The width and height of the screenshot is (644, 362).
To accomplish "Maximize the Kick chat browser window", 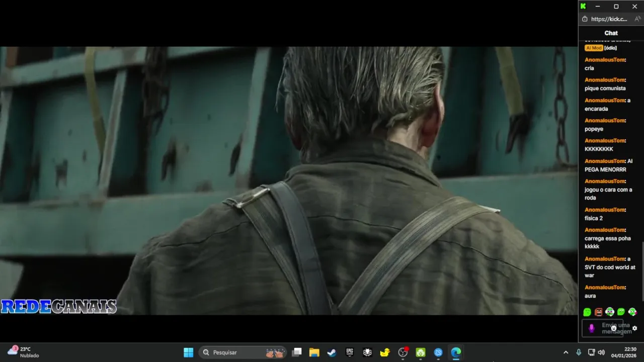I will click(616, 6).
